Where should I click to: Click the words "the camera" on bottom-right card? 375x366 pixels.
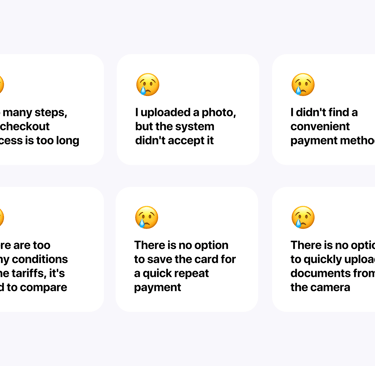pos(320,287)
